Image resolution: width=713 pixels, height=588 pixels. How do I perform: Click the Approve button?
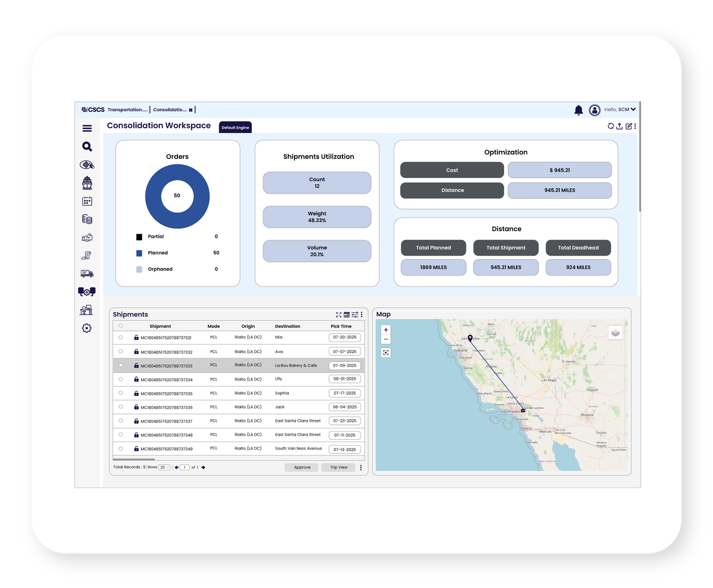(x=302, y=467)
